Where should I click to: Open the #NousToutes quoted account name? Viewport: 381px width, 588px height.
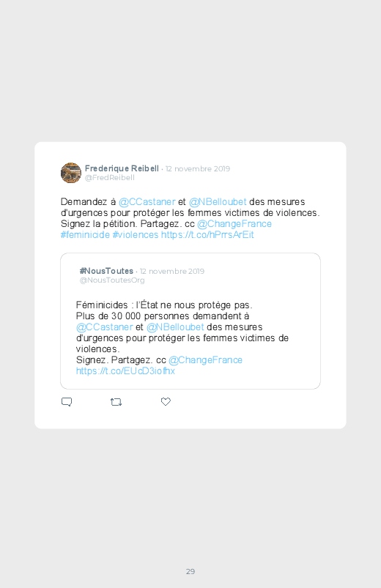pyautogui.click(x=106, y=271)
